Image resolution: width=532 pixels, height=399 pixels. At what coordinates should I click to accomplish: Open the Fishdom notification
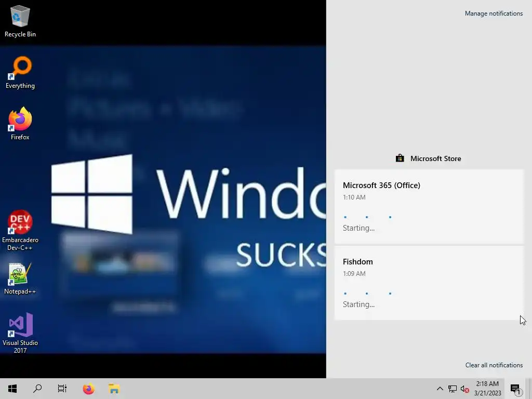429,283
